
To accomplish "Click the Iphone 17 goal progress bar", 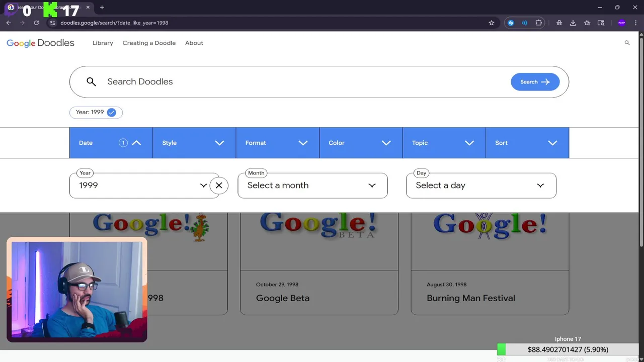I will coord(568,349).
